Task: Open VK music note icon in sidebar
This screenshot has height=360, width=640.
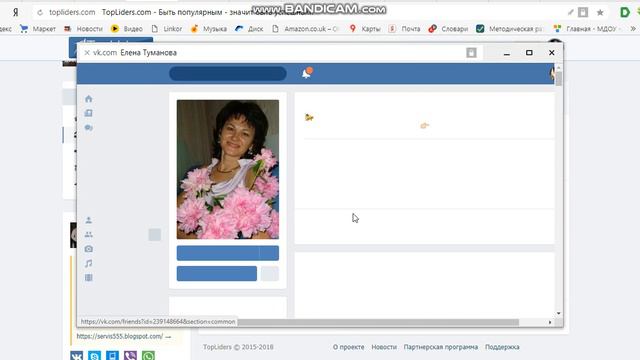Action: pos(89,264)
